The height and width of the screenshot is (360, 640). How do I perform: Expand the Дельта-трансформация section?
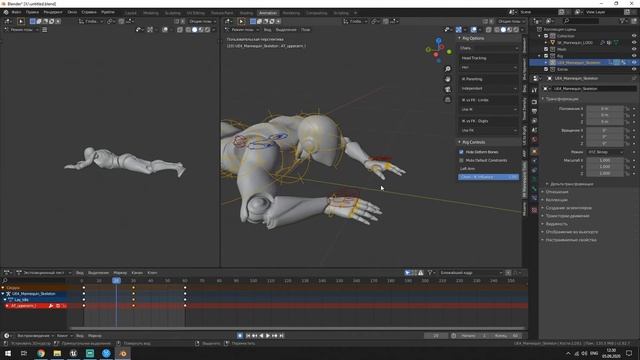pos(571,184)
